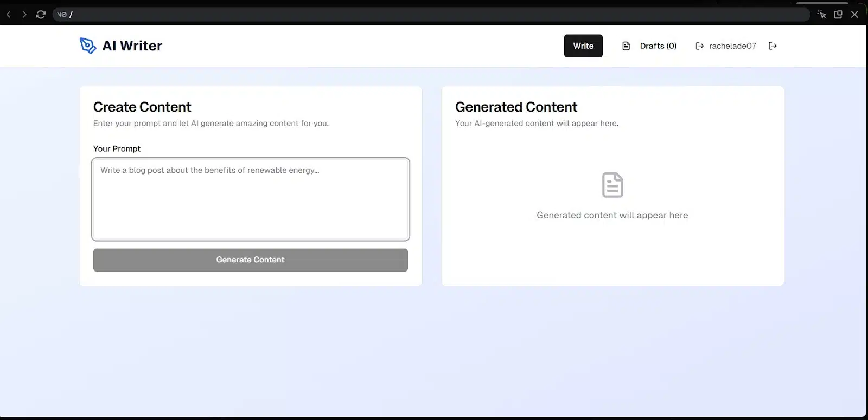Image resolution: width=868 pixels, height=420 pixels.
Task: Click text 'Generated content will appear here'
Action: pos(612,215)
